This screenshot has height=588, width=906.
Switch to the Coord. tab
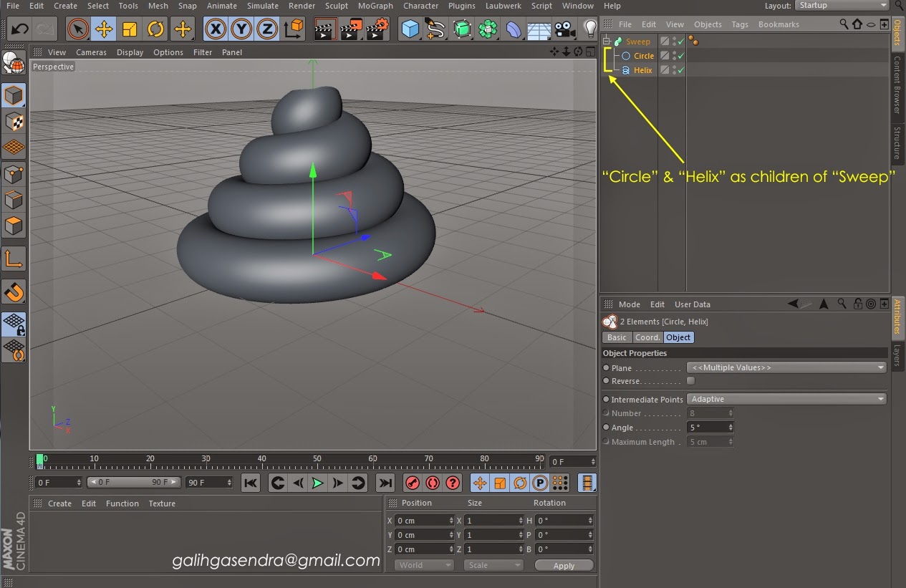[647, 337]
